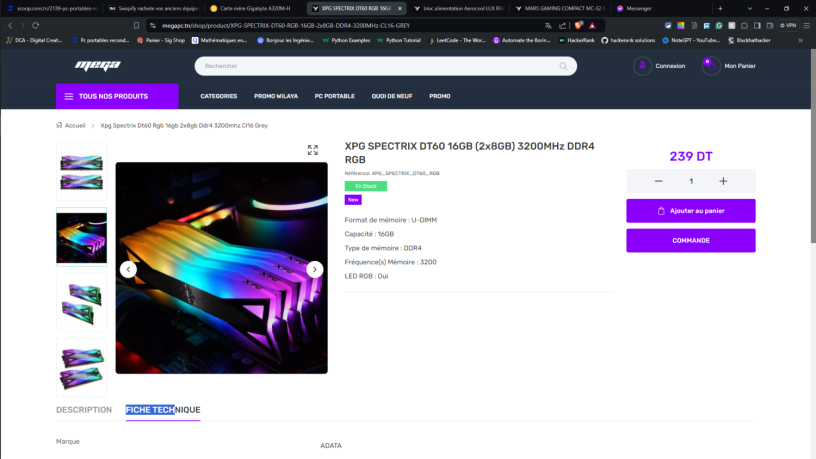The width and height of the screenshot is (816, 459).
Task: Show previous product image
Action: 129,270
